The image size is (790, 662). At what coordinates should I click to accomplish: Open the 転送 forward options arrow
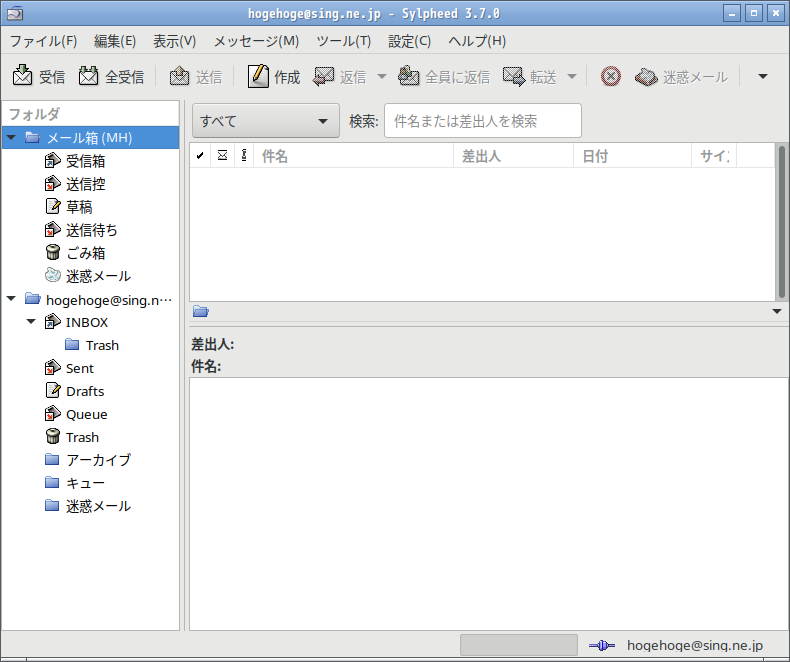click(572, 77)
